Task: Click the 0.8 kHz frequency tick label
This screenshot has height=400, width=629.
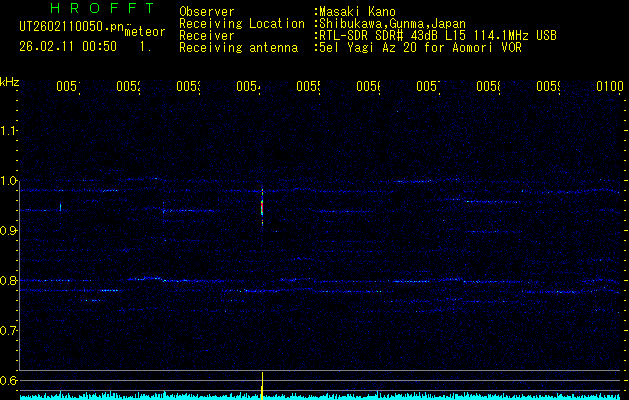Action: [x=10, y=281]
